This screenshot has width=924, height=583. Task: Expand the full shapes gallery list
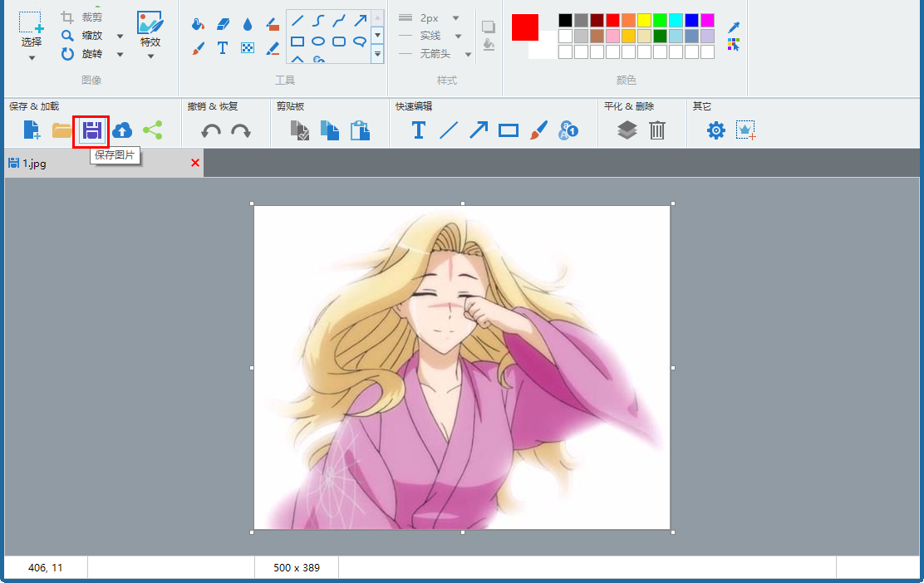click(378, 54)
